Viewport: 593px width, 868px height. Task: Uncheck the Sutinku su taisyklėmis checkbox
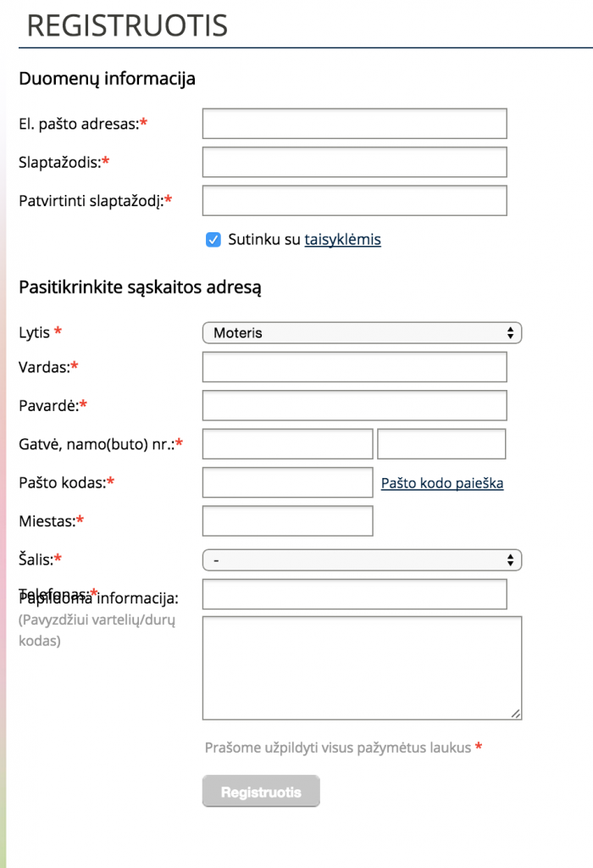click(213, 240)
